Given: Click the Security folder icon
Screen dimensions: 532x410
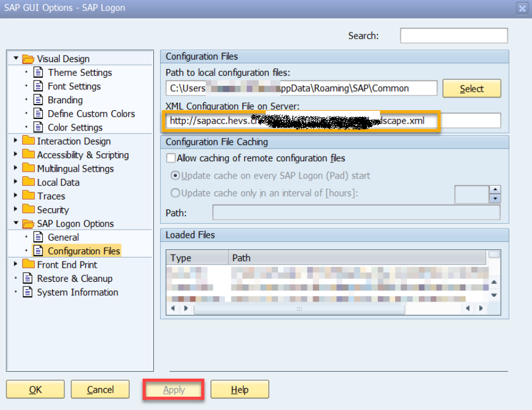Looking at the screenshot, I should [x=28, y=209].
